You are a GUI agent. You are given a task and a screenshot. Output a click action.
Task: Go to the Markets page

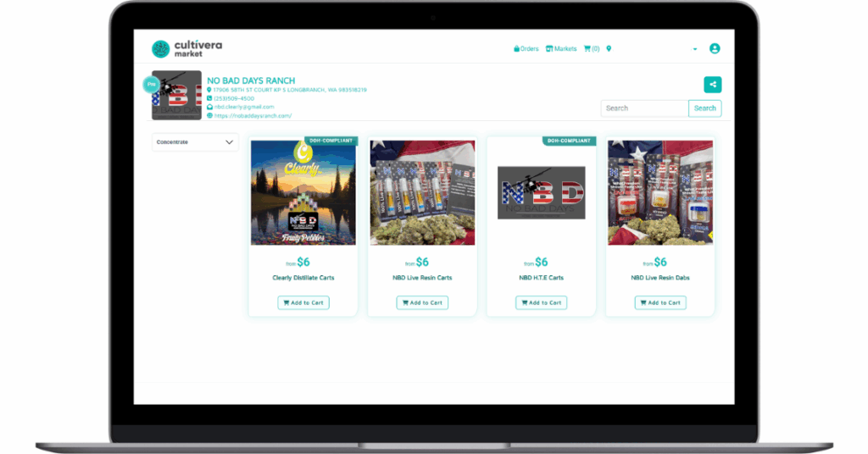561,48
